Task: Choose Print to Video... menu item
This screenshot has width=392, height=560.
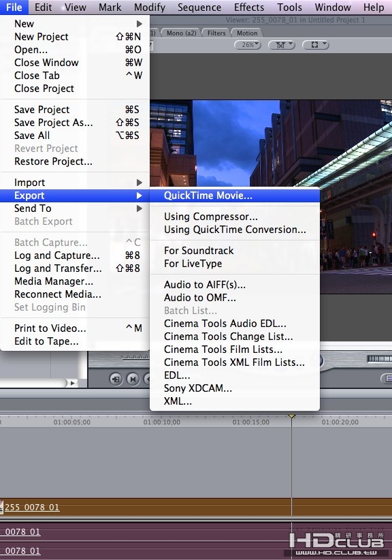Action: pyautogui.click(x=75, y=328)
